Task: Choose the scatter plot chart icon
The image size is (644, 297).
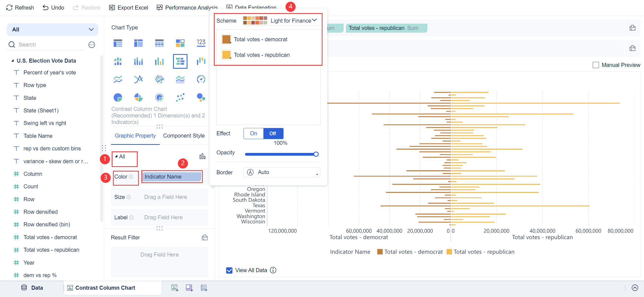Action: tap(180, 97)
